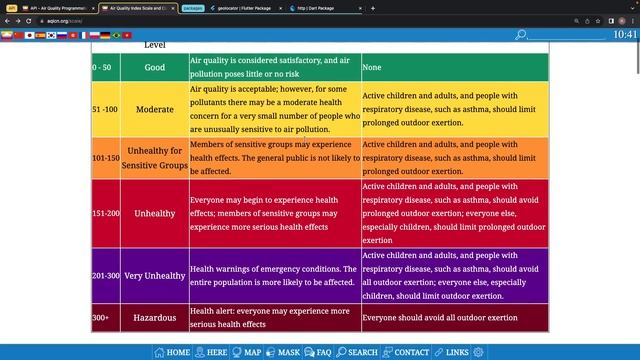
Task: Select the South Korean flag language option
Action: [x=51, y=36]
